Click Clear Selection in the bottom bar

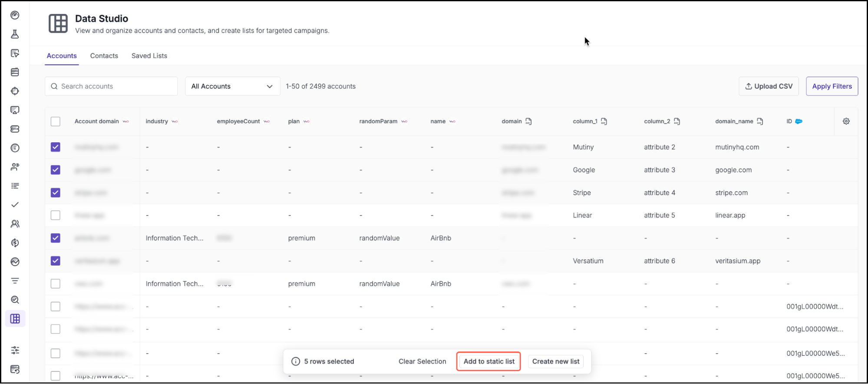pos(422,361)
